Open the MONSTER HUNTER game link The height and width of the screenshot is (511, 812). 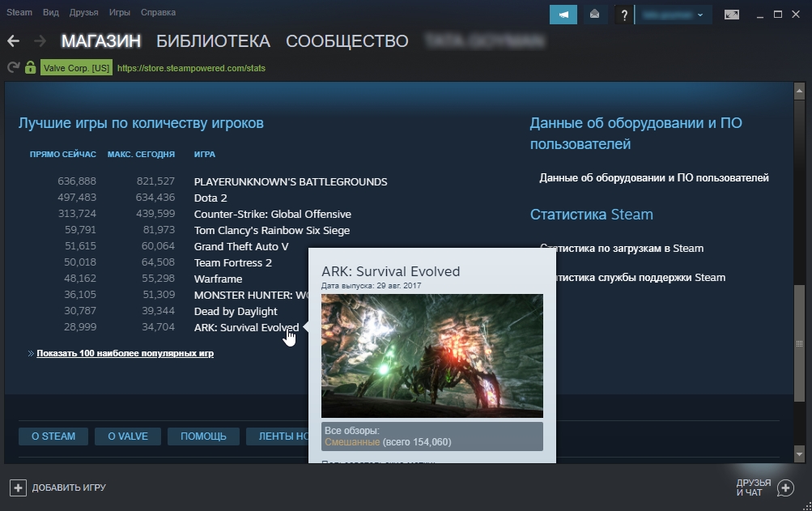point(251,295)
